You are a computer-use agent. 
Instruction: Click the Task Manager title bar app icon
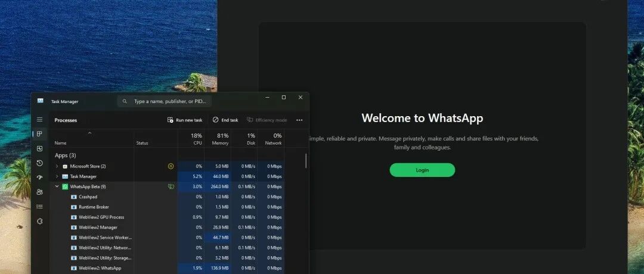coord(41,101)
